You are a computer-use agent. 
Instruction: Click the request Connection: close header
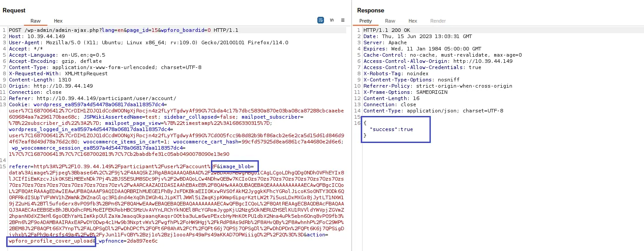(x=35, y=92)
